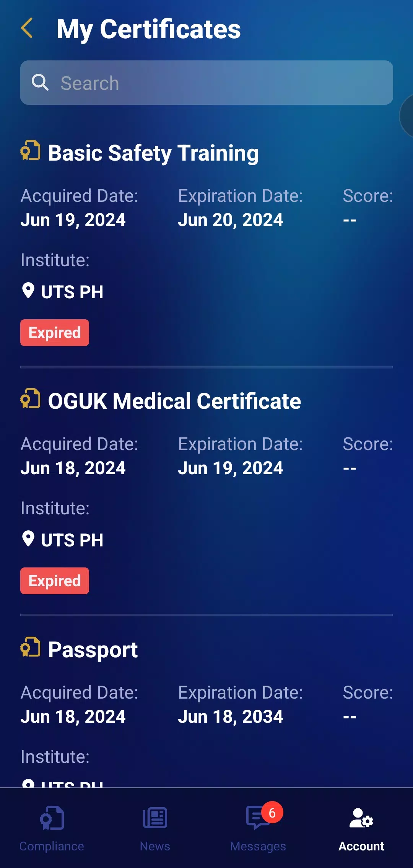Image resolution: width=413 pixels, height=868 pixels.
Task: Tap the location pin beside first UTS PH
Action: pos(28,291)
